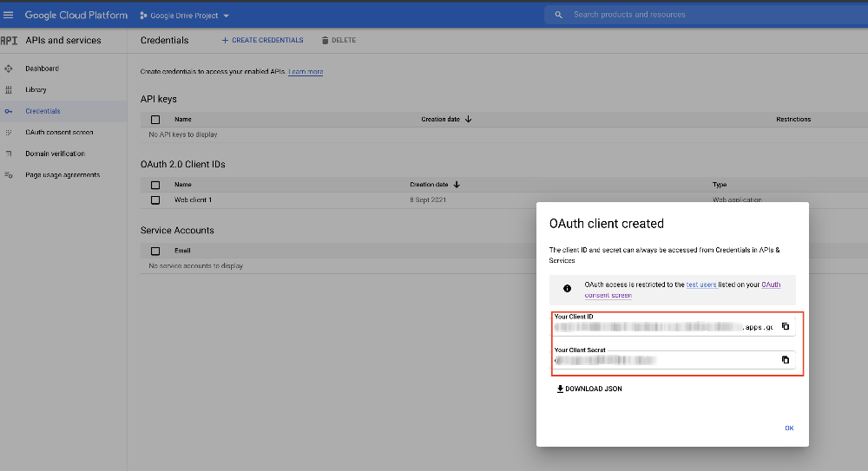Copy the Client Secret to clipboard
868x471 pixels.
(x=786, y=360)
